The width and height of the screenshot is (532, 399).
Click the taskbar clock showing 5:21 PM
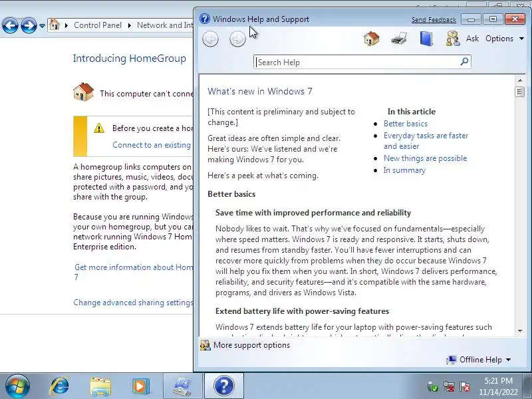pyautogui.click(x=498, y=386)
